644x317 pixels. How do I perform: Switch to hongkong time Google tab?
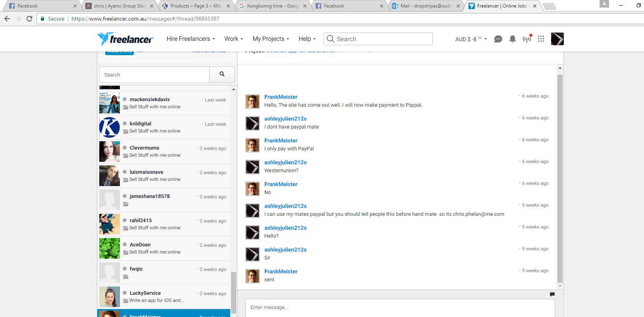pos(272,6)
